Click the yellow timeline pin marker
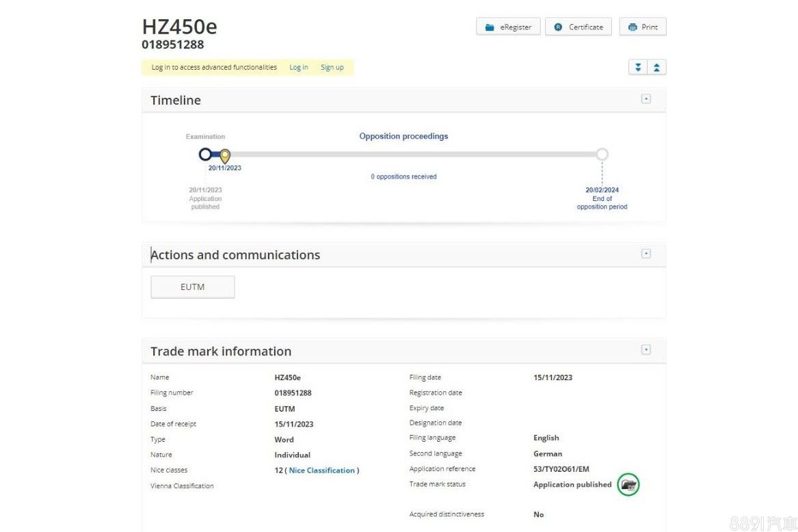Viewport: 798px width, 532px height. click(x=225, y=156)
